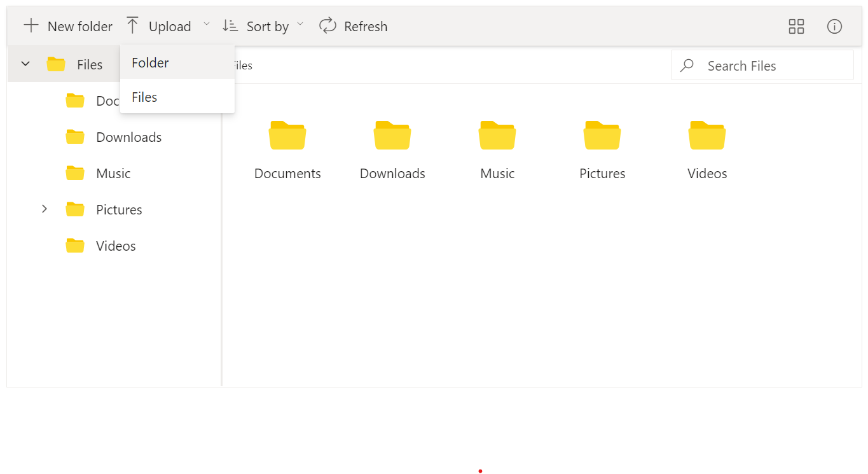The width and height of the screenshot is (868, 474).
Task: Click the Refresh circular arrows icon
Action: [x=327, y=26]
